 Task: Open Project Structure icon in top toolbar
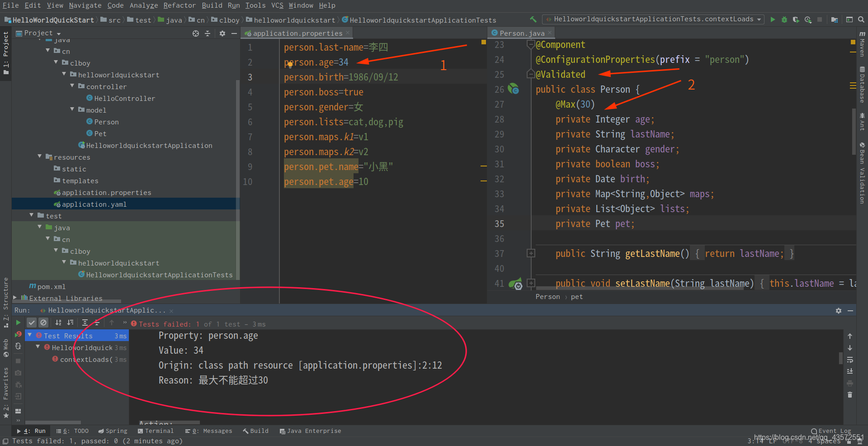835,19
